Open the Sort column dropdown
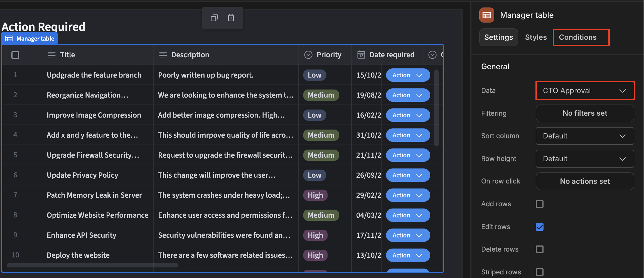This screenshot has height=278, width=644. pos(585,136)
